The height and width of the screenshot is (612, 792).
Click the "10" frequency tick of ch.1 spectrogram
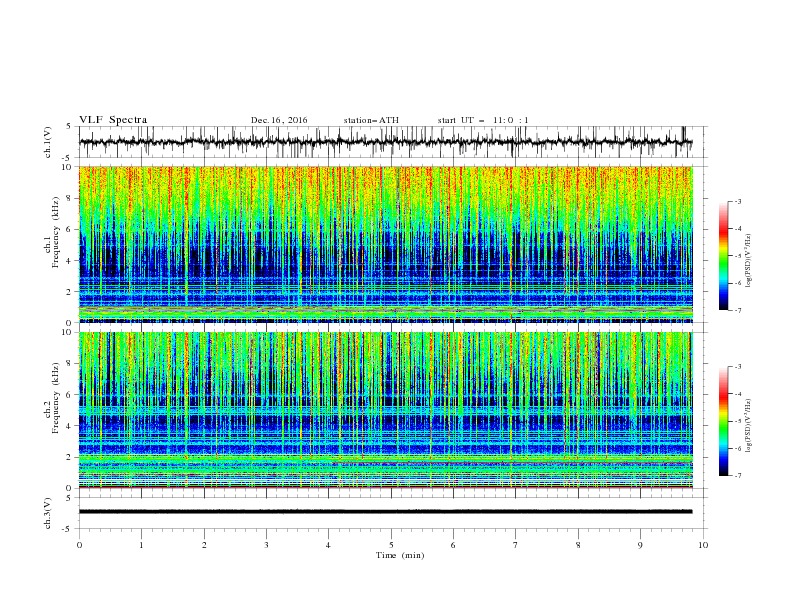(69, 167)
